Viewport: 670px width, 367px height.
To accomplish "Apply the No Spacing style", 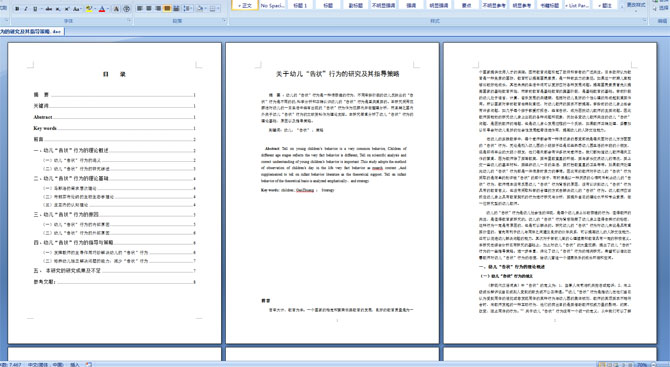I will [272, 5].
